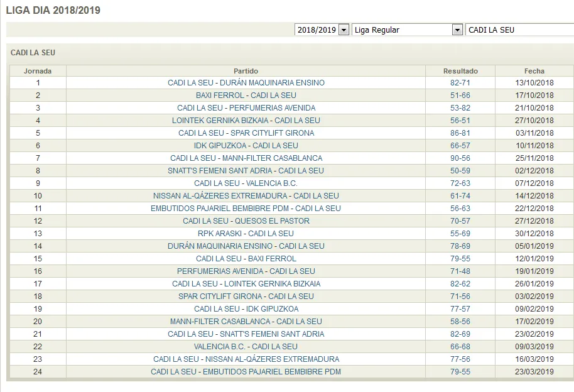This screenshot has height=392, width=574.
Task: Open the CADI LA SEU team dropdown
Action: tap(520, 30)
